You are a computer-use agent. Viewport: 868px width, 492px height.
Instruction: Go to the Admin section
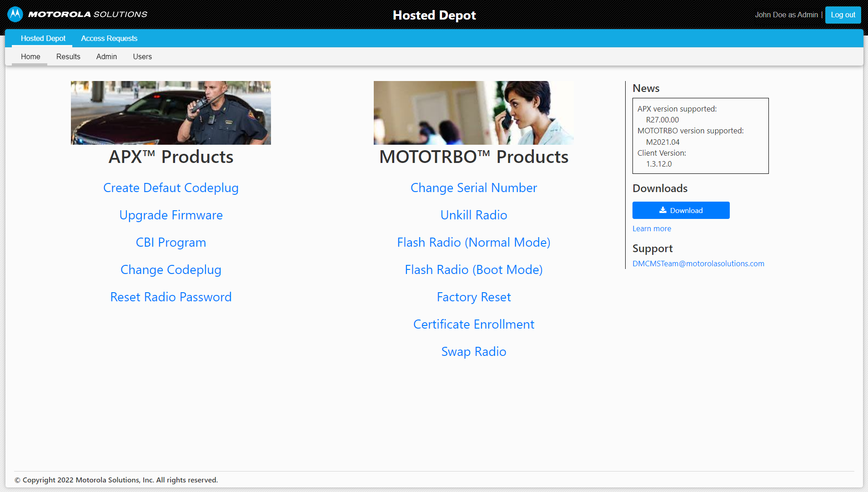pos(106,56)
